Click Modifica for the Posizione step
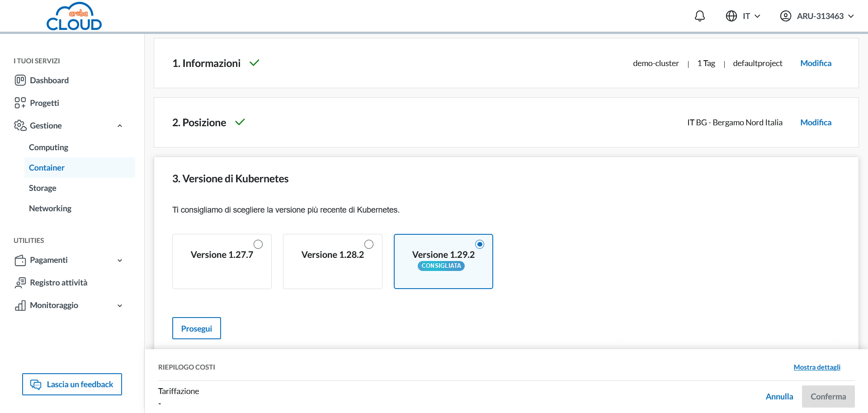 click(x=816, y=123)
